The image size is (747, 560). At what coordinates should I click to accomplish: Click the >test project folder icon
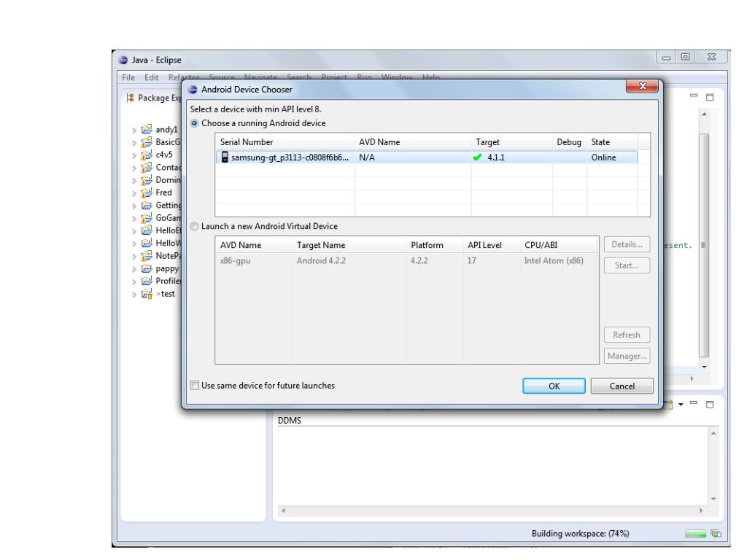click(147, 294)
